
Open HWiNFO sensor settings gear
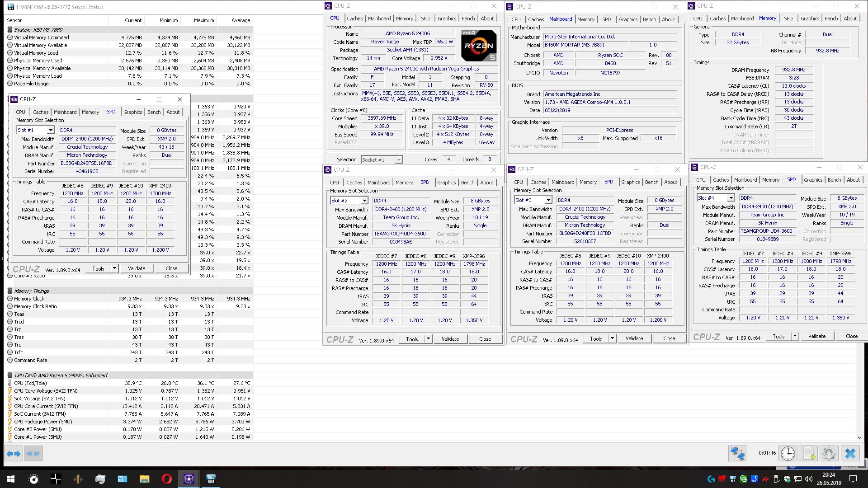(x=829, y=453)
